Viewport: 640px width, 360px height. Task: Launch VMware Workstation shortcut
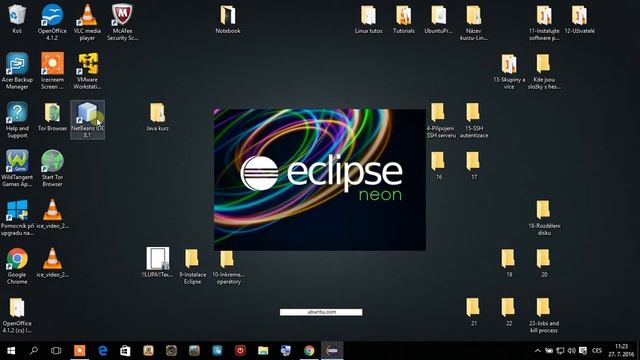tap(87, 71)
